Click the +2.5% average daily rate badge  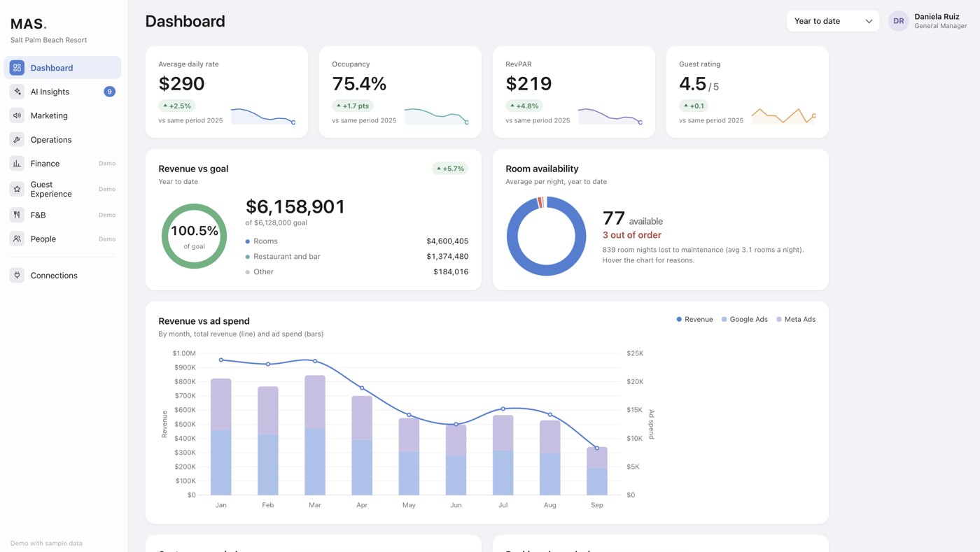coord(177,106)
